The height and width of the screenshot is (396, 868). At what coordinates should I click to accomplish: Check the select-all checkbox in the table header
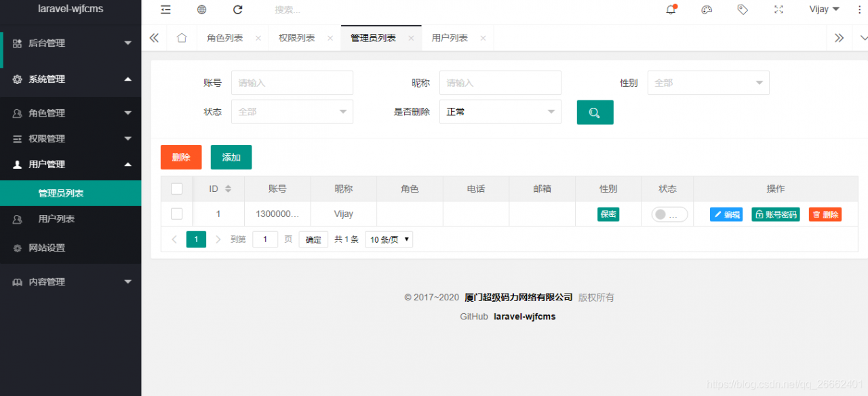(177, 189)
